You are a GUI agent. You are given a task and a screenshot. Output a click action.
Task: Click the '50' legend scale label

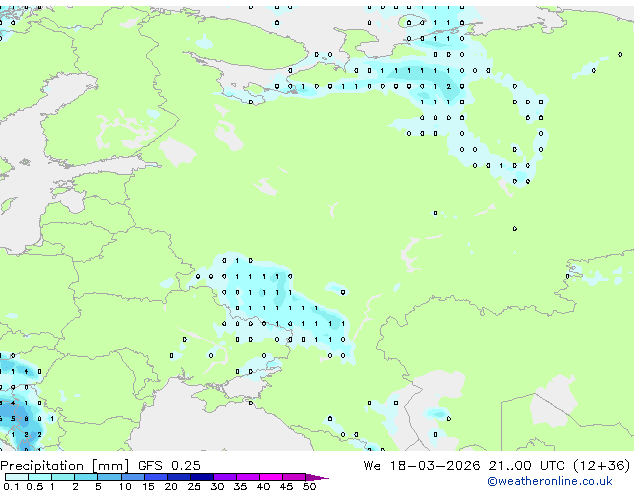pos(309,486)
